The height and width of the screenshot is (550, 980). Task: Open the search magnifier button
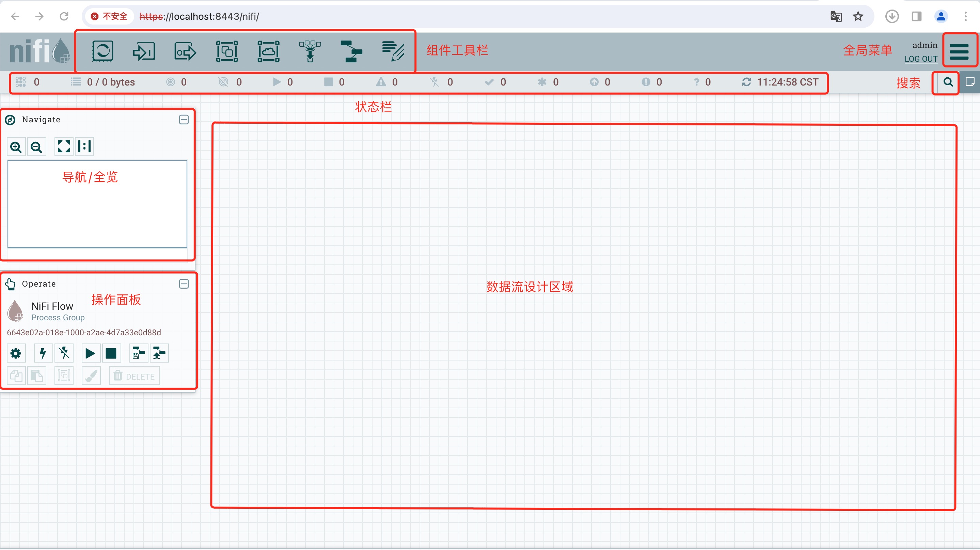coord(948,82)
